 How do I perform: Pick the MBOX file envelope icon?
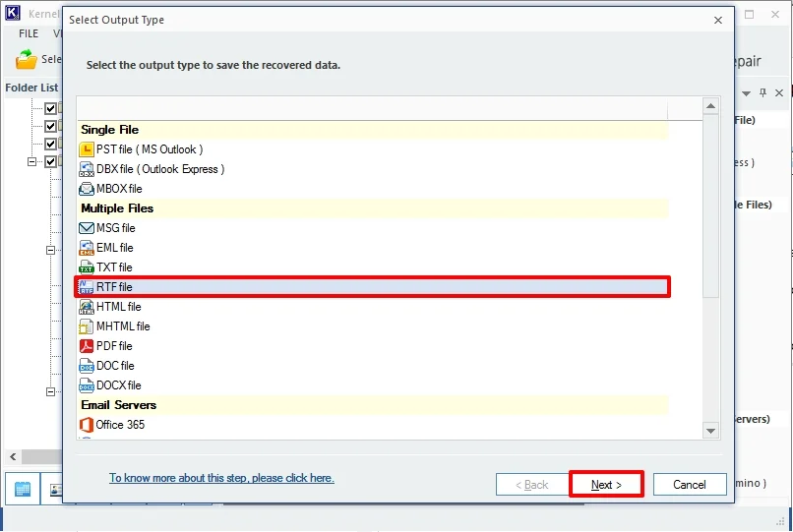point(87,189)
